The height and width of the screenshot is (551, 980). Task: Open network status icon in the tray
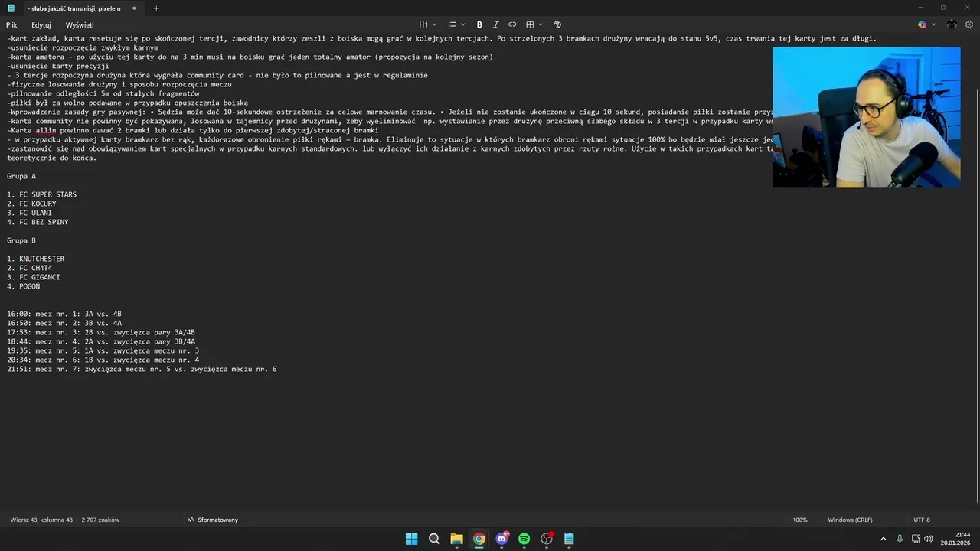pos(915,539)
